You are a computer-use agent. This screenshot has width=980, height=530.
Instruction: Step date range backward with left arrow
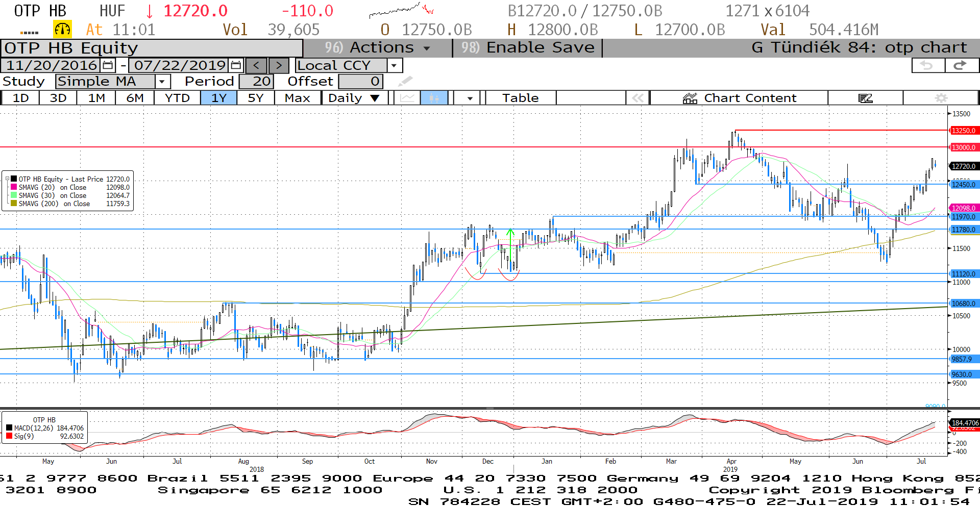tap(256, 65)
